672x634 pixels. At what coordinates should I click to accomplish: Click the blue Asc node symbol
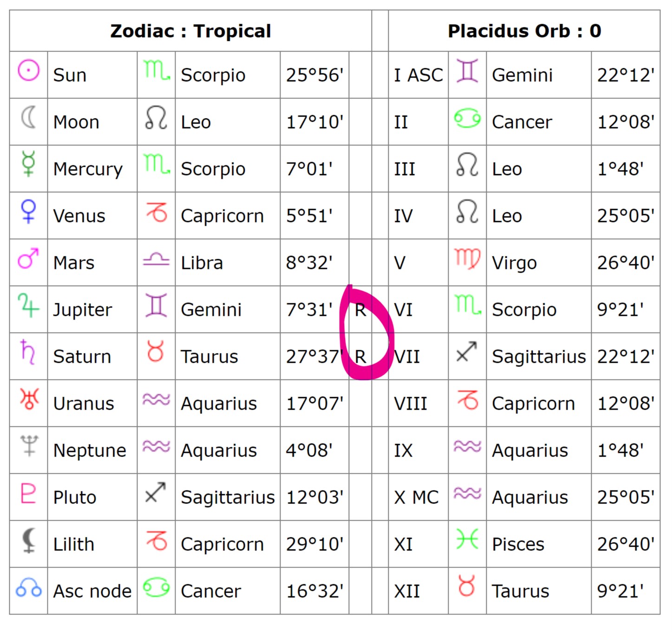click(28, 588)
